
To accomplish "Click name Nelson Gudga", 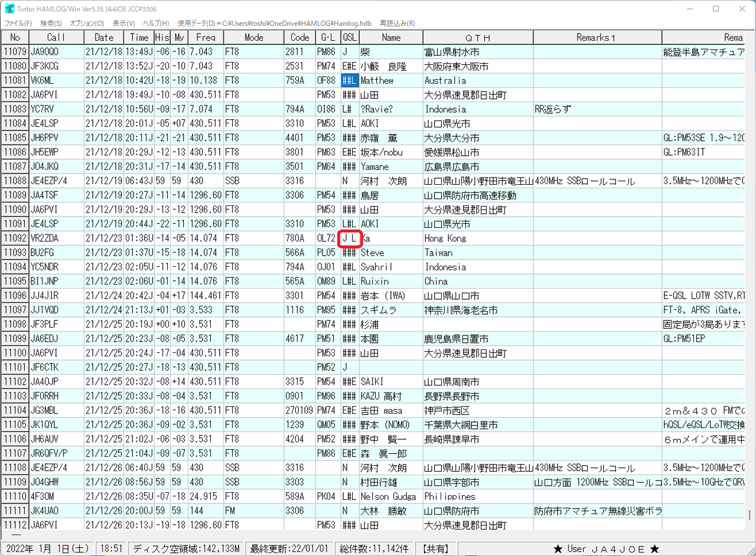I will pyautogui.click(x=388, y=496).
